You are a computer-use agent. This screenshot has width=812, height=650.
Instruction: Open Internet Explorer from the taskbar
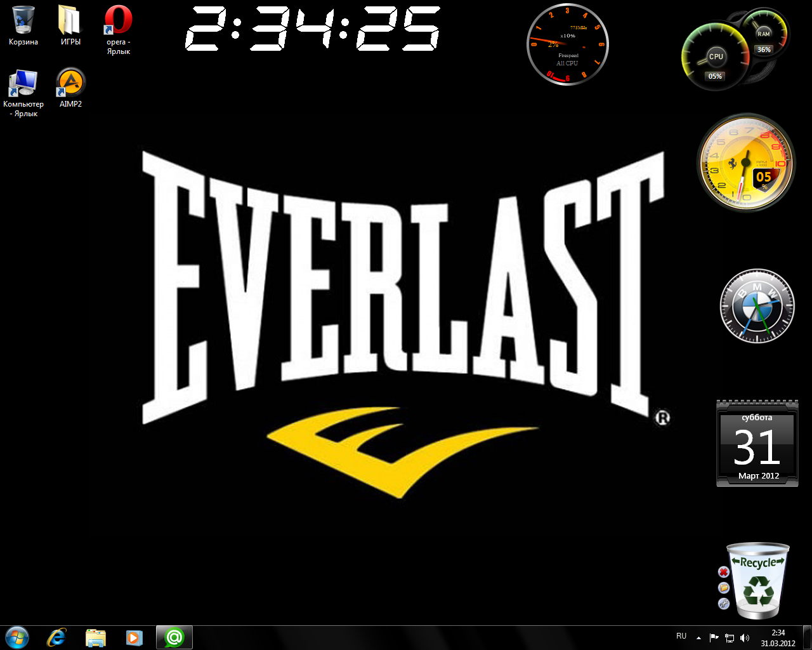click(56, 637)
